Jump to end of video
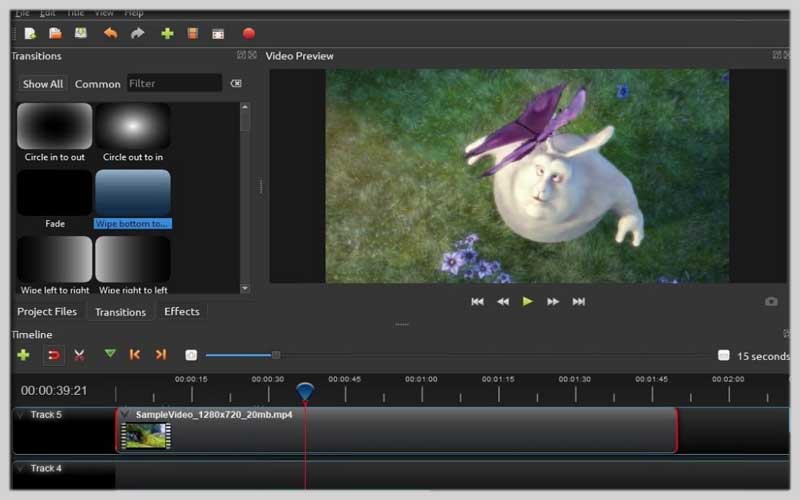Viewport: 800px width, 500px height. tap(579, 302)
